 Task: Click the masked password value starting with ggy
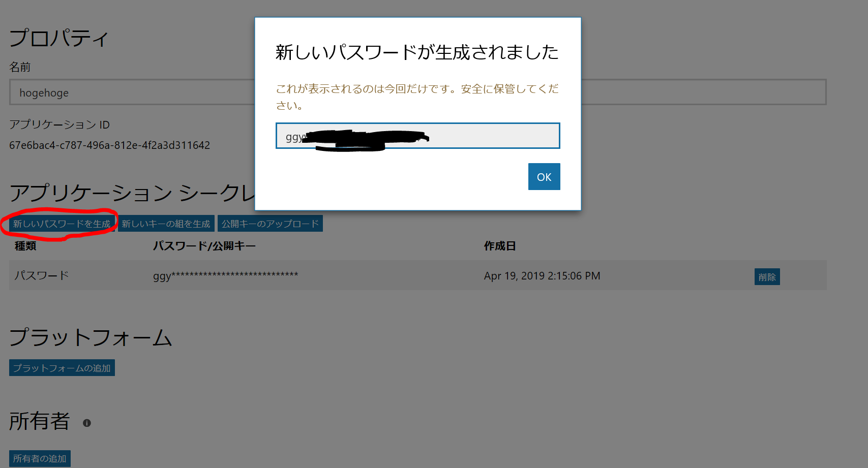pos(226,275)
